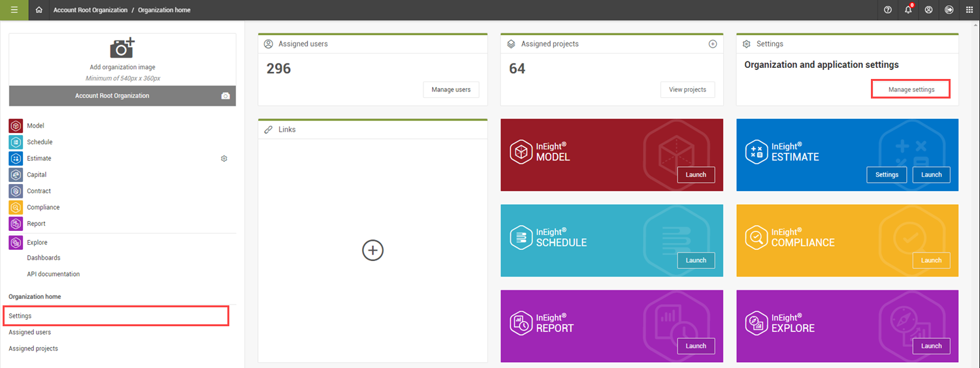Launch InEight Schedule

(x=696, y=260)
